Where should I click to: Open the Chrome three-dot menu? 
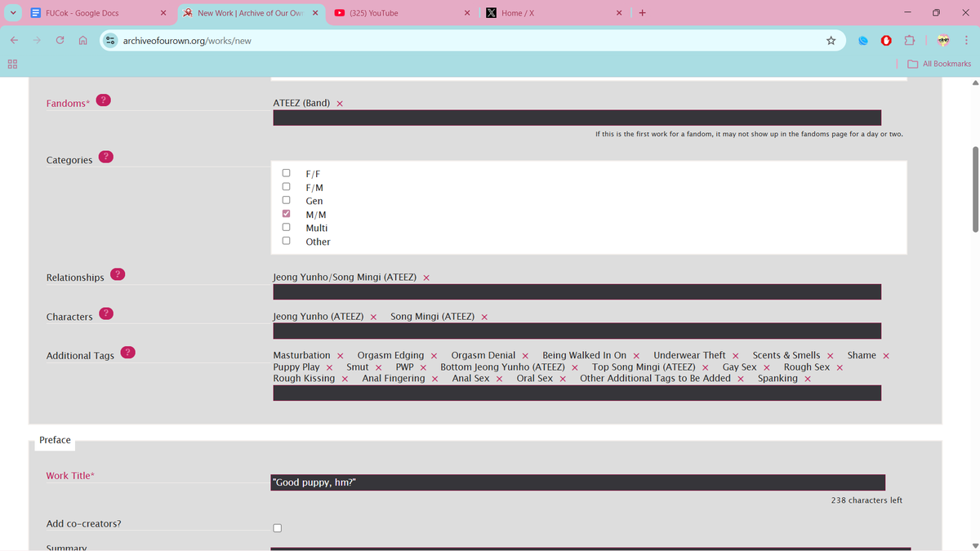(x=966, y=41)
